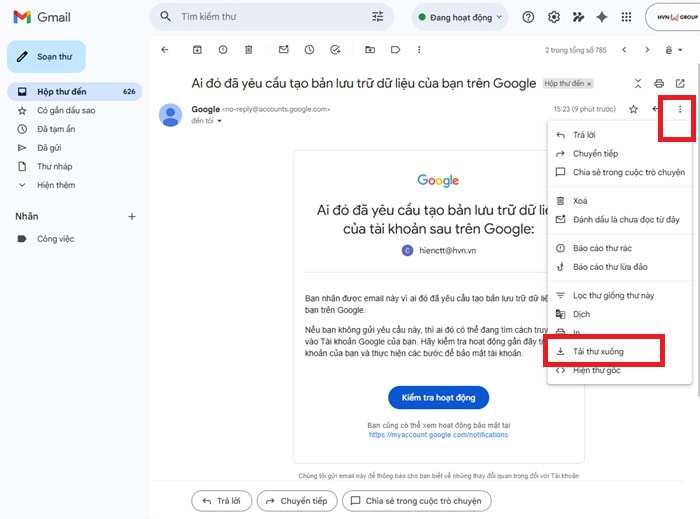Remove the 'Hộp thư đến' label chip
The width and height of the screenshot is (700, 519).
tap(589, 84)
